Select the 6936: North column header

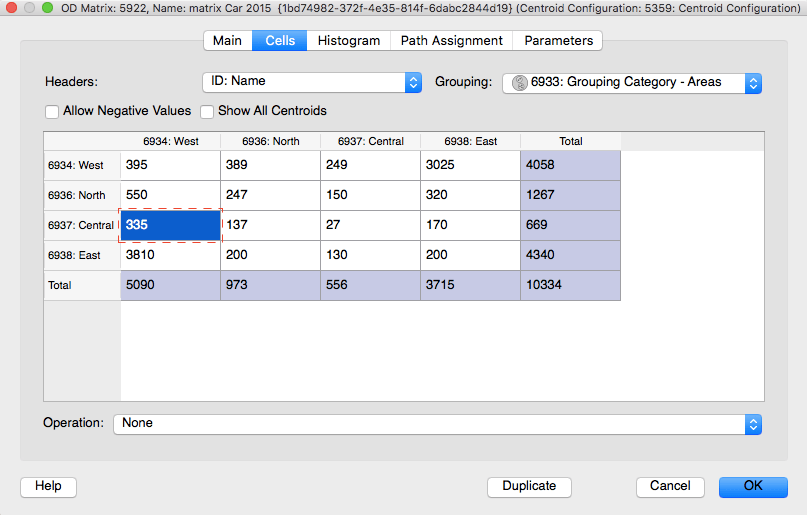pyautogui.click(x=270, y=141)
